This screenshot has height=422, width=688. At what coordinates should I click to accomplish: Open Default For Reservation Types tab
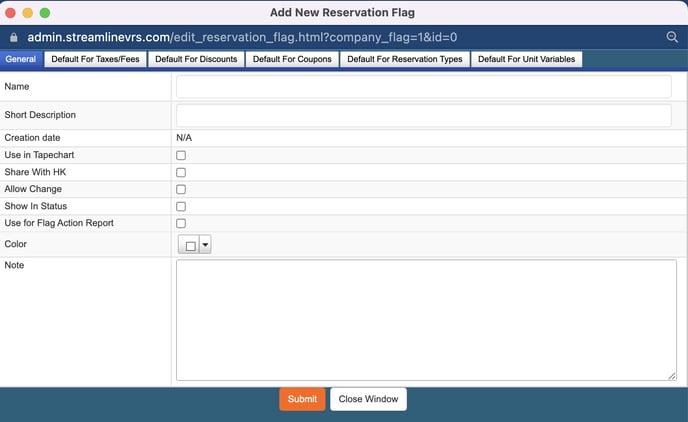(x=405, y=59)
